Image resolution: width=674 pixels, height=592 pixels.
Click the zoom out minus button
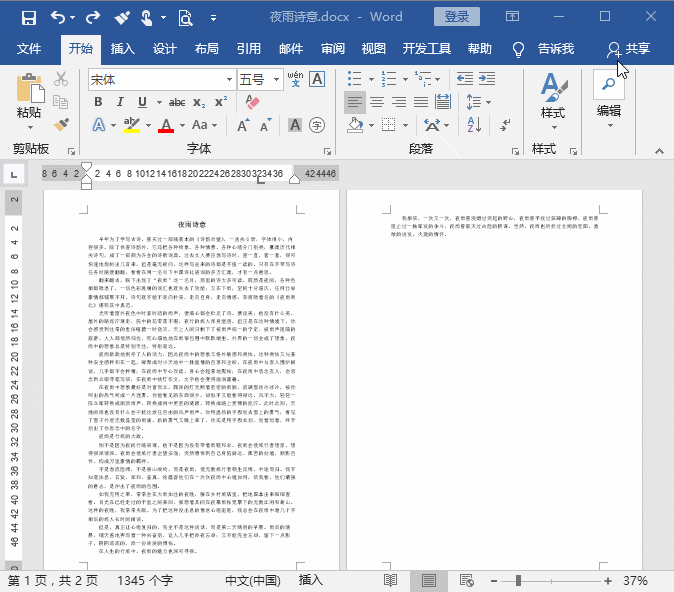click(494, 581)
